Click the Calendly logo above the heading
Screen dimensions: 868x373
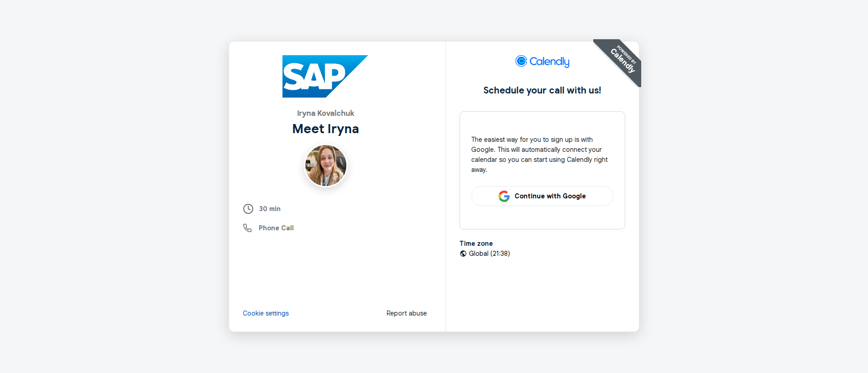542,61
